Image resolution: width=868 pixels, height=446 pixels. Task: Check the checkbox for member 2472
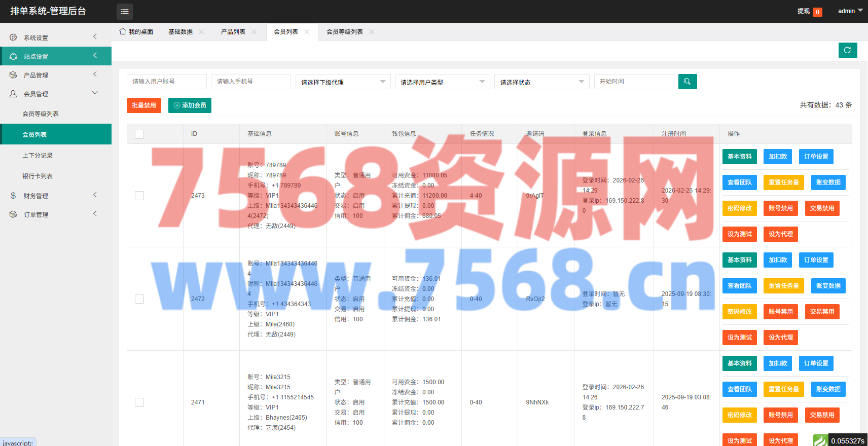click(139, 299)
